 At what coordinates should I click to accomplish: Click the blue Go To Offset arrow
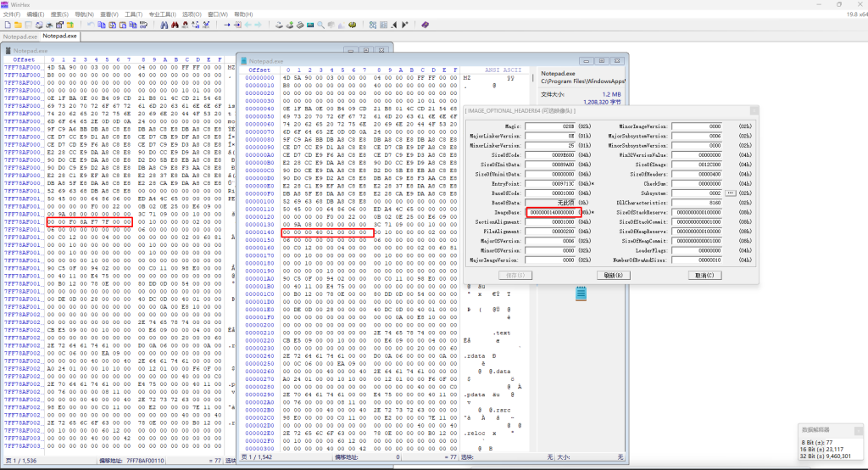pos(226,25)
